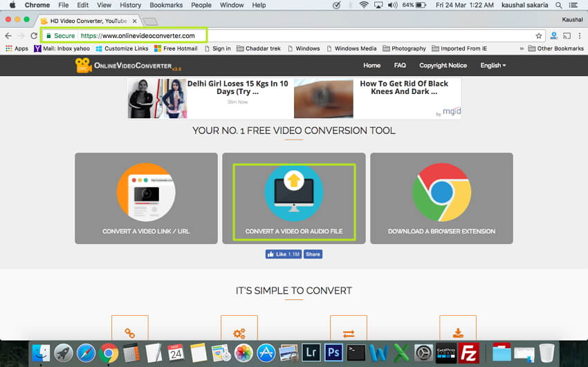Expand the Imported From IE folder
Viewport: 588px width, 367px height.
459,48
